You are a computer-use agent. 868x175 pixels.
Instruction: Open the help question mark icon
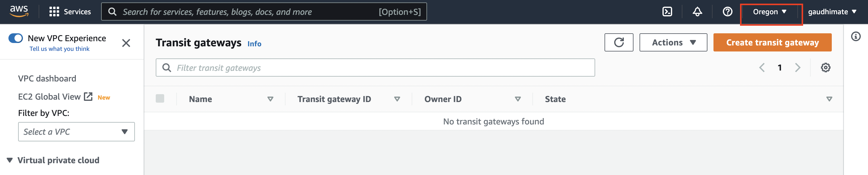[x=727, y=12]
